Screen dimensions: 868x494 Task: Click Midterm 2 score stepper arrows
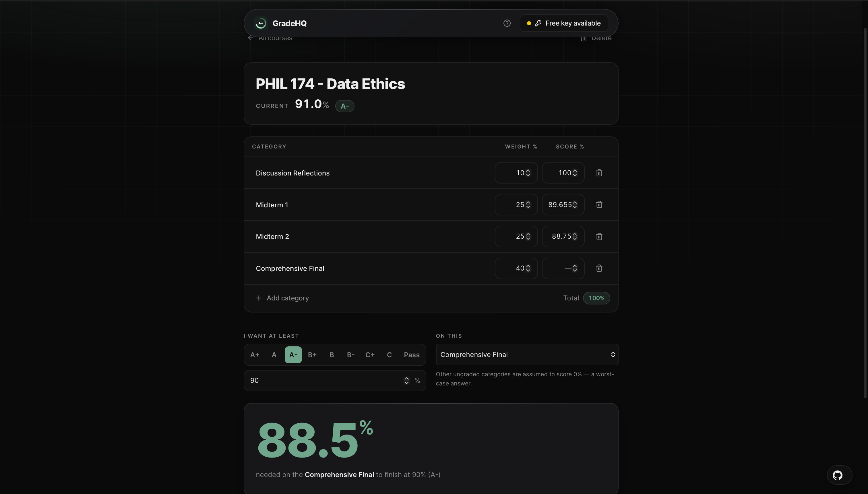(x=575, y=236)
